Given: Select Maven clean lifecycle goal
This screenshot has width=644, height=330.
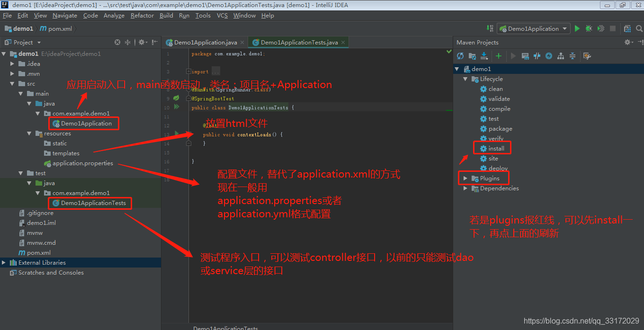Looking at the screenshot, I should pos(496,89).
